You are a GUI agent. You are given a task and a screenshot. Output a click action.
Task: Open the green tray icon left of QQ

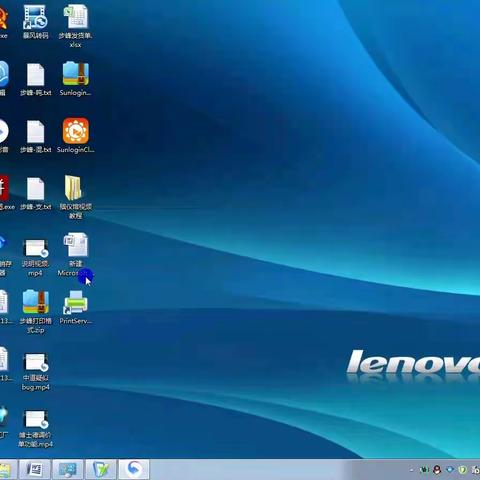pyautogui.click(x=424, y=470)
